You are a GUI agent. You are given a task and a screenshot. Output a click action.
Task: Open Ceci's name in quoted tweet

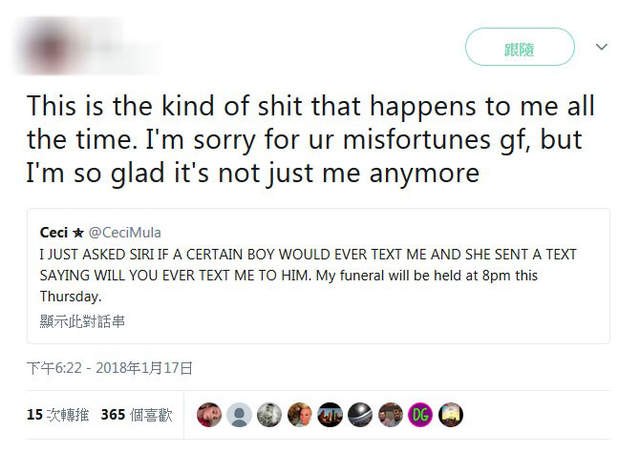[54, 232]
